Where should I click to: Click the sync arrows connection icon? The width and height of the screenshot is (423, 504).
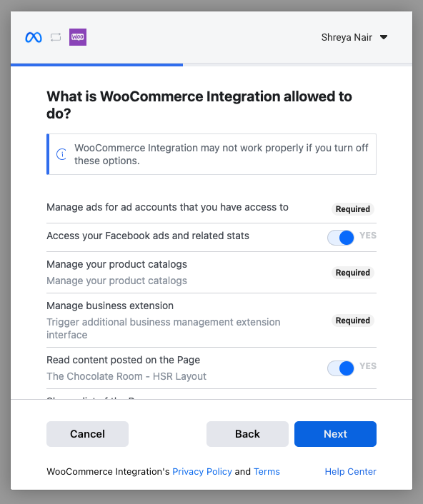56,37
